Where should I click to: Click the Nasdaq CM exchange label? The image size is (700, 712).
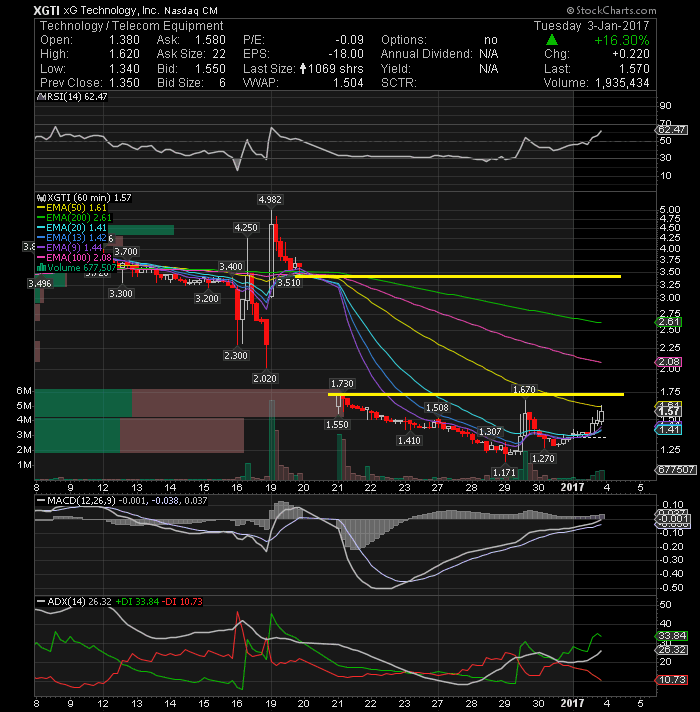pos(191,10)
